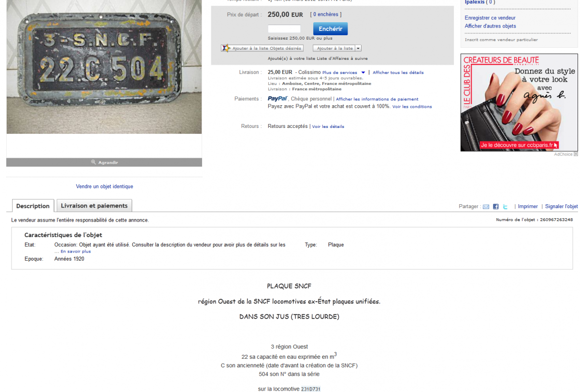Image resolution: width=580 pixels, height=392 pixels.
Task: Click the star icon on wishlist button
Action: point(226,48)
